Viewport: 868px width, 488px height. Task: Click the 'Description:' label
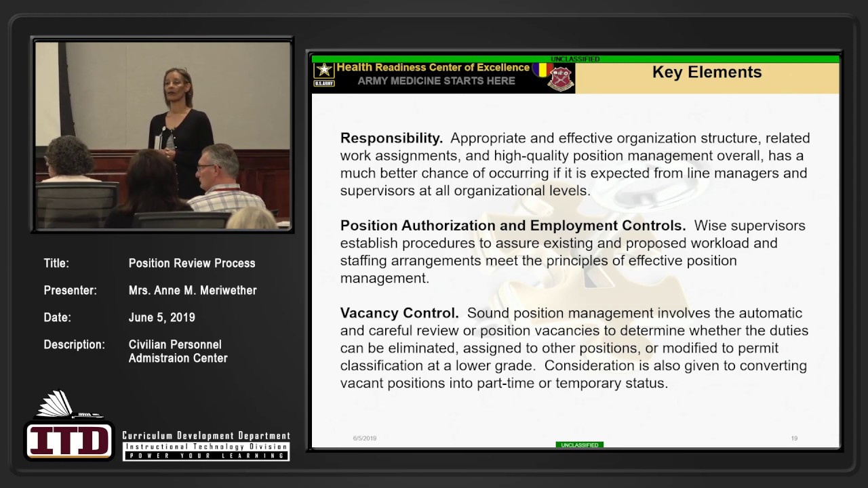[x=74, y=344]
